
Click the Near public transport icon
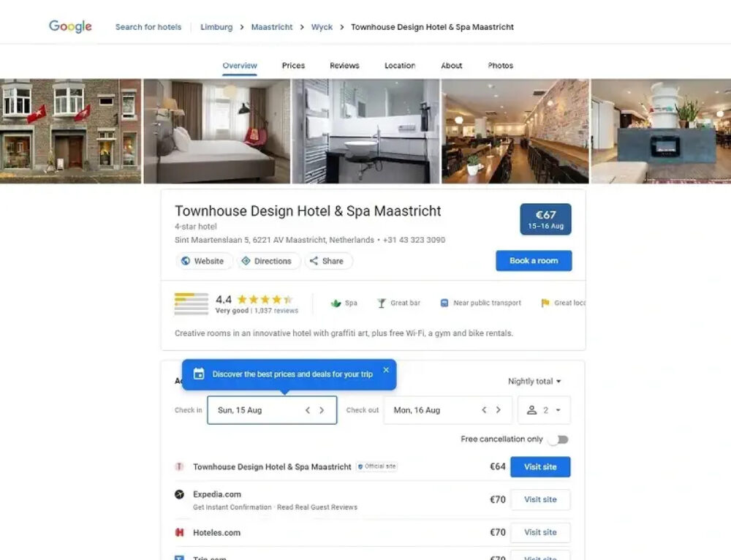444,303
